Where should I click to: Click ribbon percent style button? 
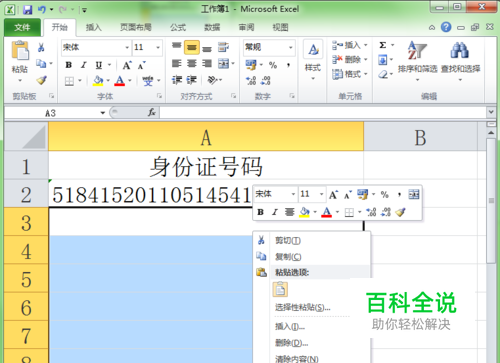pyautogui.click(x=273, y=65)
